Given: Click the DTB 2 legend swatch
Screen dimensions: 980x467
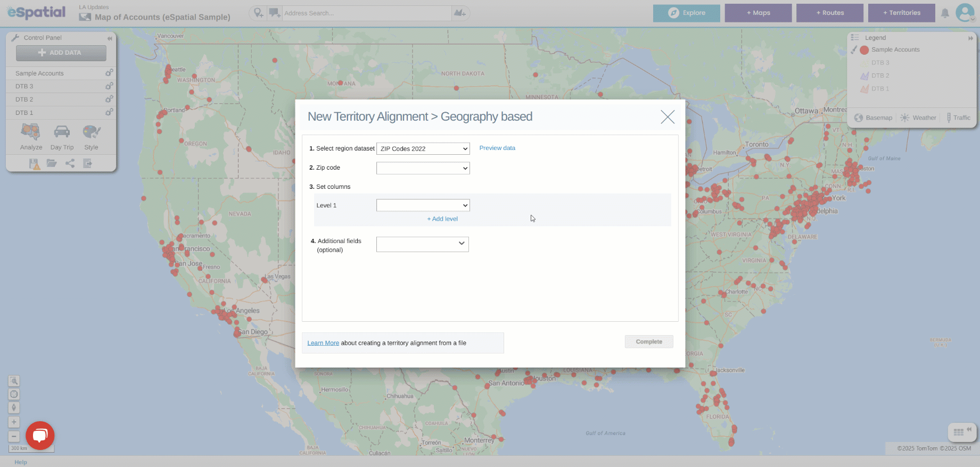Looking at the screenshot, I should (x=864, y=76).
